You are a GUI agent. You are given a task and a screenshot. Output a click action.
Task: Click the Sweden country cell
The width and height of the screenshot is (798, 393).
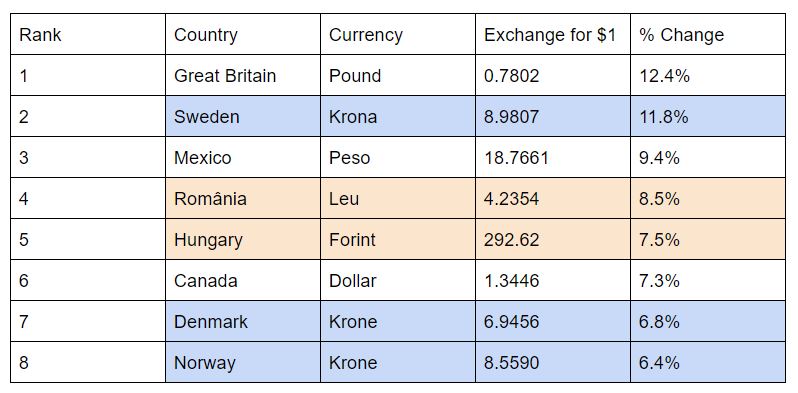click(x=243, y=116)
